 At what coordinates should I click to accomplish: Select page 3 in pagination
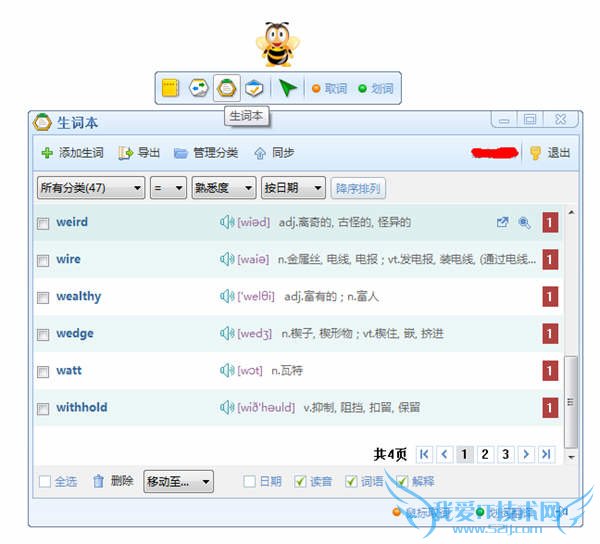(505, 454)
